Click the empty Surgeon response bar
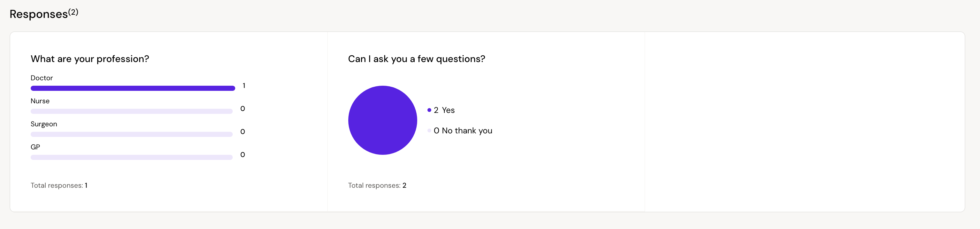The image size is (980, 229). tap(132, 134)
